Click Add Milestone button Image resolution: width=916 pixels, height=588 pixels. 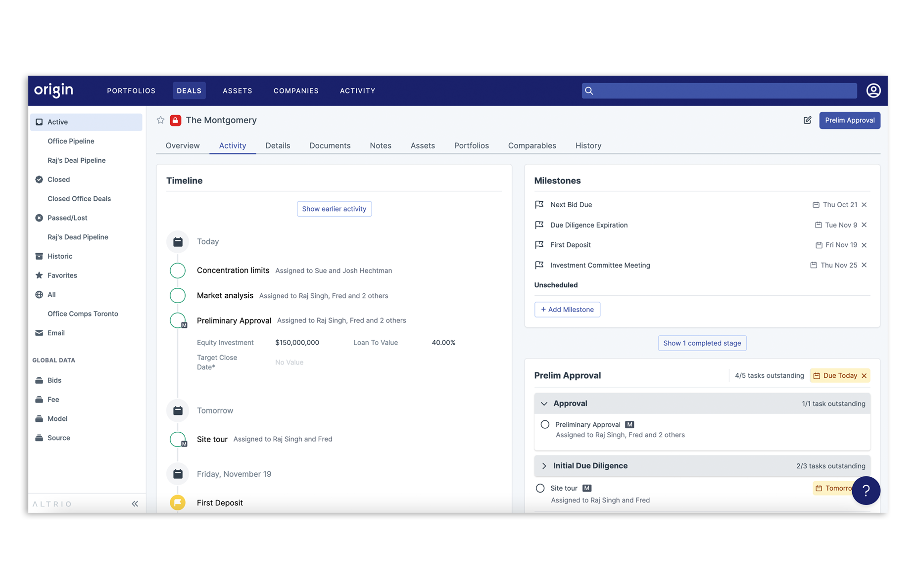[567, 310]
